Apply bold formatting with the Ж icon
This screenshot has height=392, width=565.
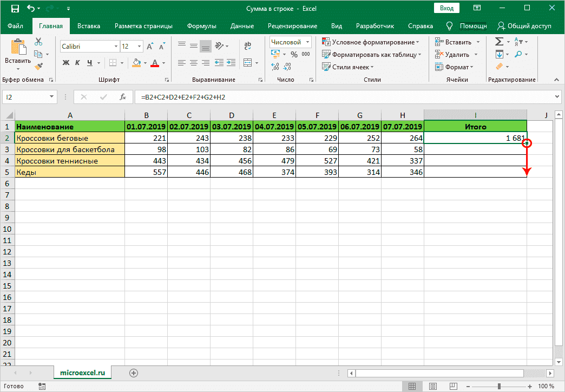(65, 63)
